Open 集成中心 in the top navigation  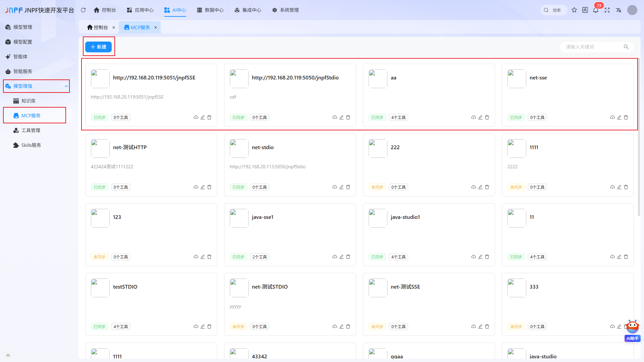(x=248, y=10)
